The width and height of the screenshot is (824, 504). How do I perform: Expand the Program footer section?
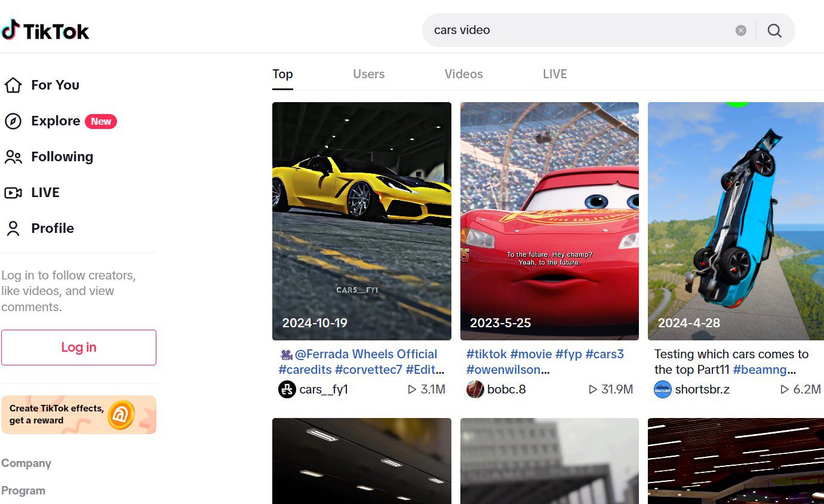(23, 491)
